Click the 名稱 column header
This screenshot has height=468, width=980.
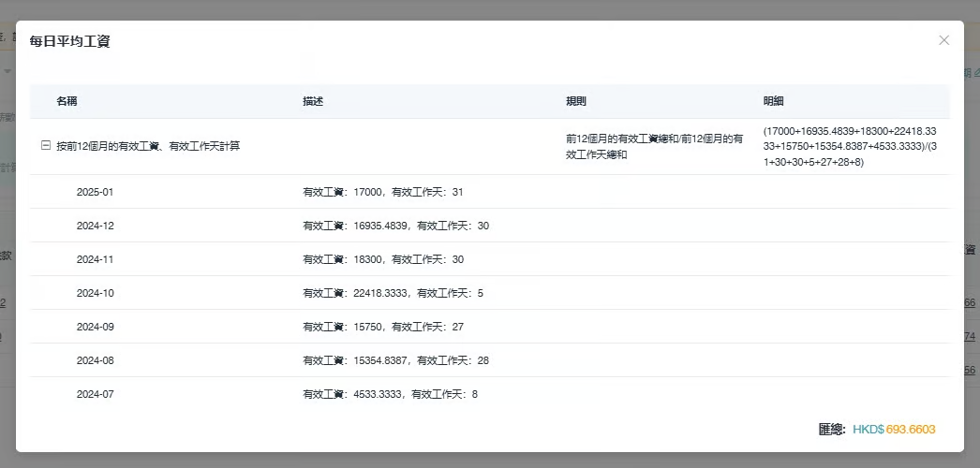[x=67, y=101]
